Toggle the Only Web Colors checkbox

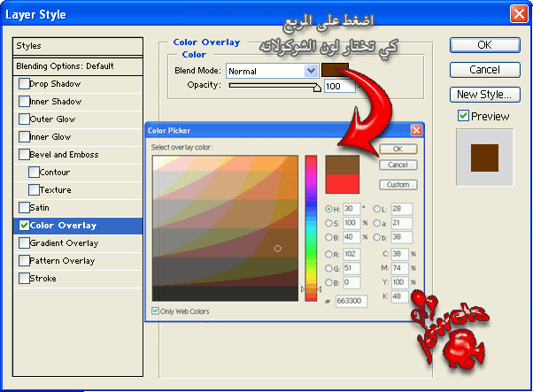157,311
